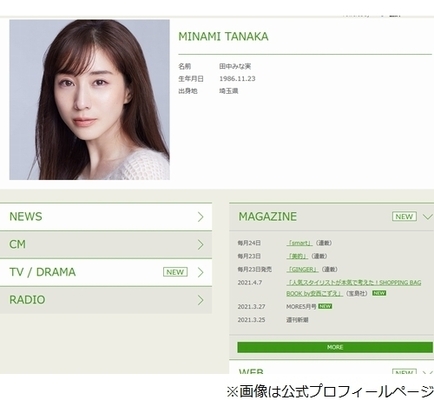The width and height of the screenshot is (434, 400).
Task: Collapse the MAGAZINE section chevron
Action: click(427, 217)
